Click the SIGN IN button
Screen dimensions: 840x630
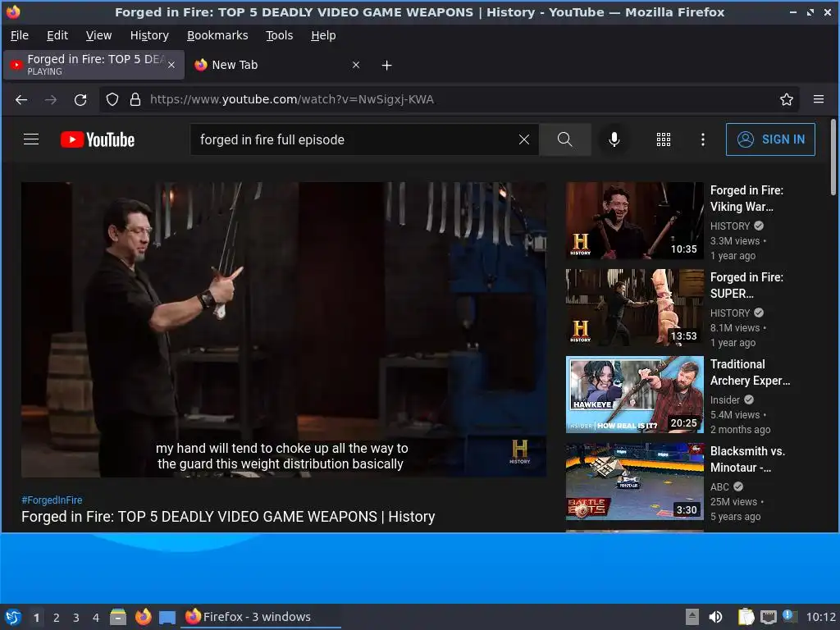pos(770,139)
